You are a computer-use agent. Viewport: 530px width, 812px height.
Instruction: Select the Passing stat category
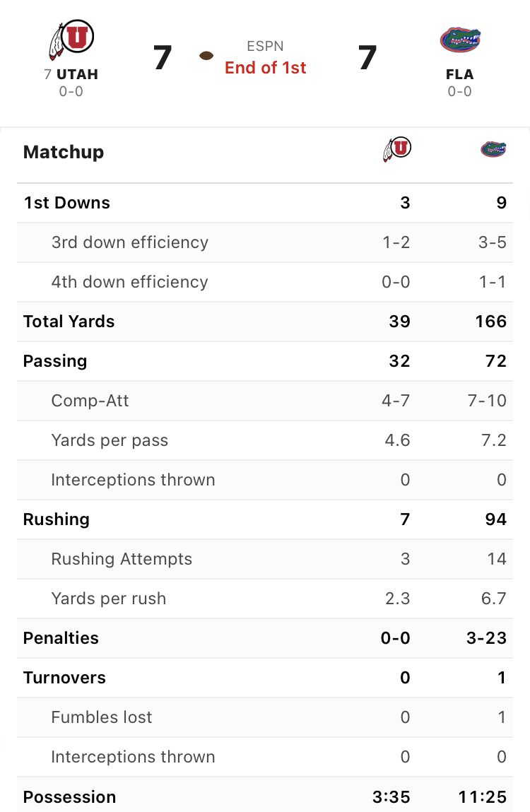point(55,361)
